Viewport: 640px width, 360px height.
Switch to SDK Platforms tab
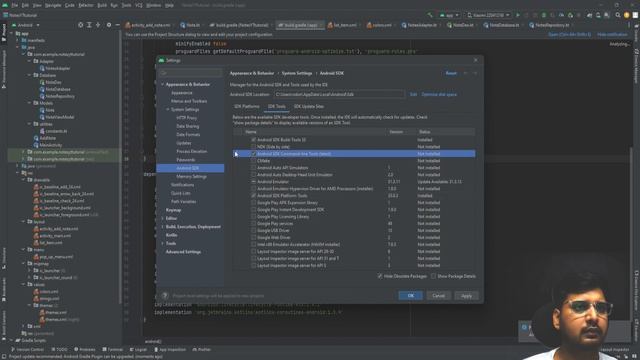click(247, 107)
